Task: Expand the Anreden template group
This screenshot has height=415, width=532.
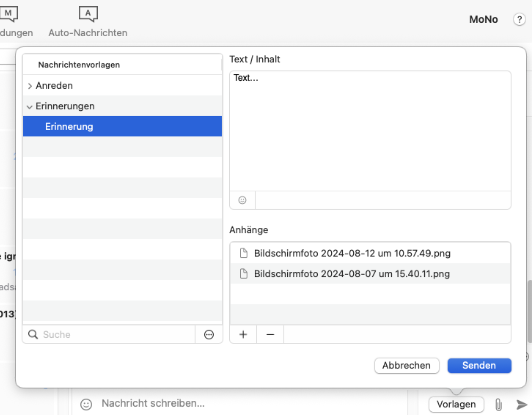Action: pyautogui.click(x=30, y=86)
